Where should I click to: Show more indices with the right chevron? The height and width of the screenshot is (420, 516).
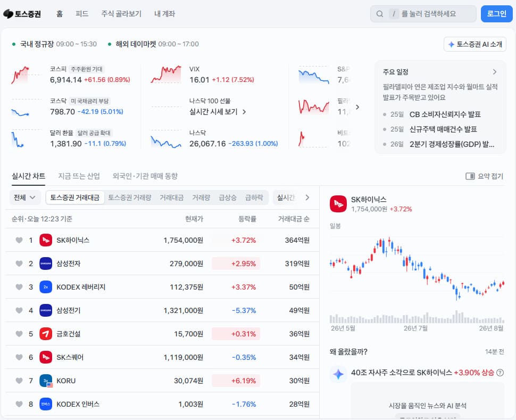click(357, 107)
